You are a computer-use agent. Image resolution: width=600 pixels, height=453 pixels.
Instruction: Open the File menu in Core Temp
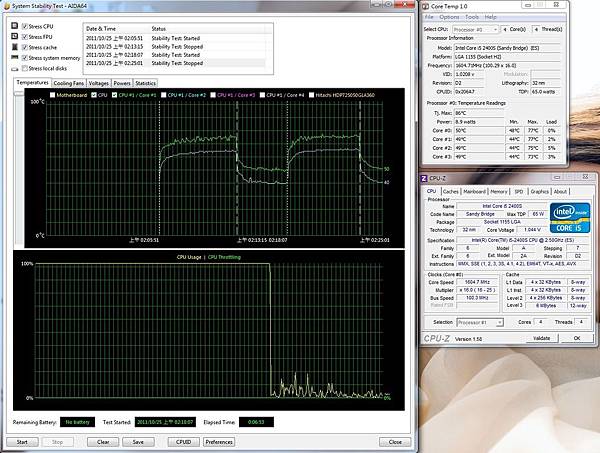click(429, 17)
